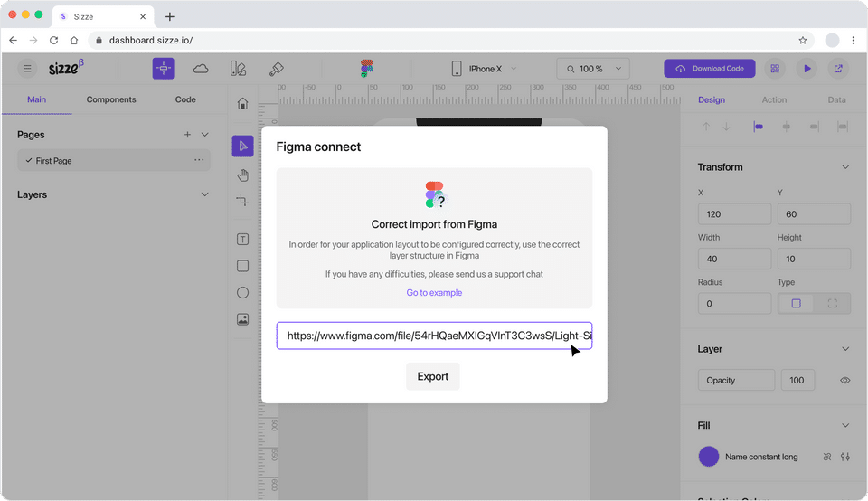Screen dimensions: 868x501
Task: Open the iPhone X device dropdown
Action: 485,69
